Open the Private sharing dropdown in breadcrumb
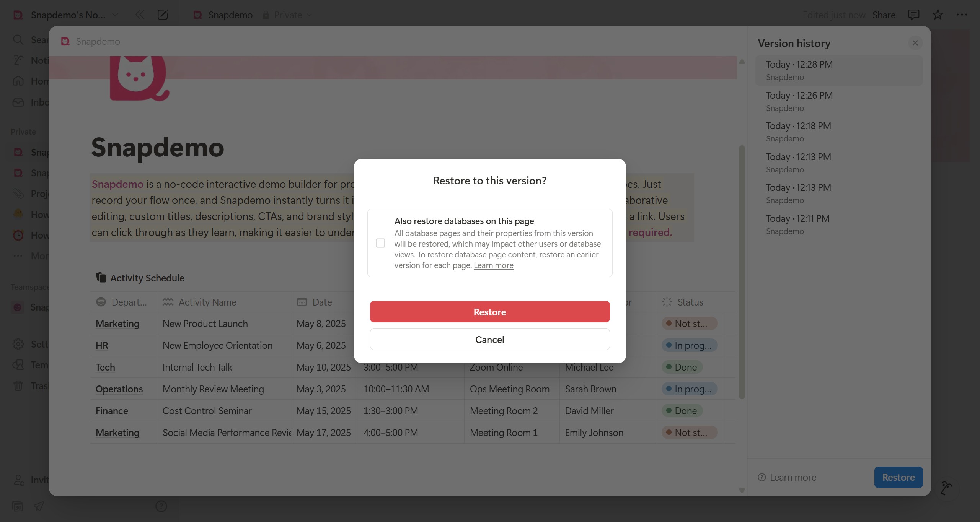 (x=287, y=15)
